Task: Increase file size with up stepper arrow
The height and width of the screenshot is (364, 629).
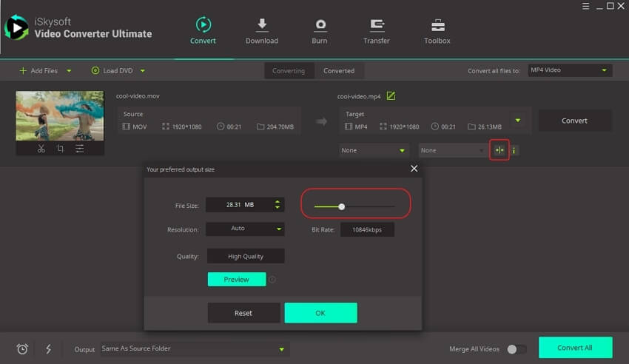Action: [277, 202]
